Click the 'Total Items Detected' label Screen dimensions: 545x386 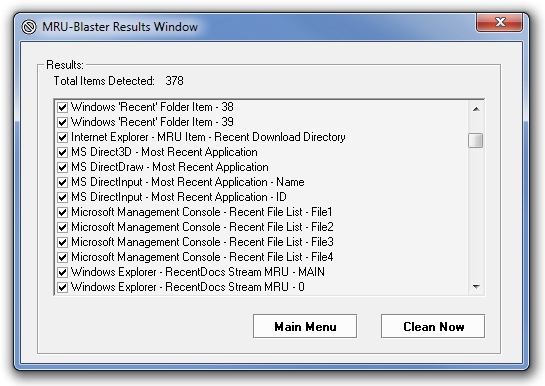pos(104,81)
